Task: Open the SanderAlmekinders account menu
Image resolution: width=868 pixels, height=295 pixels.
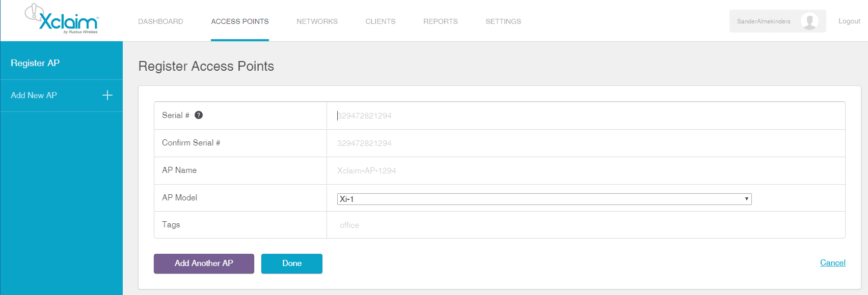Action: click(x=777, y=21)
